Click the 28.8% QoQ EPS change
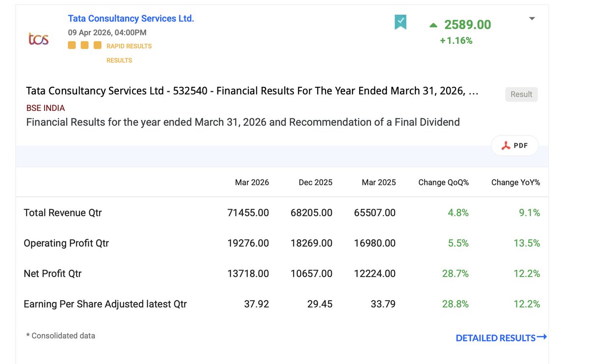The image size is (589, 364). pos(455,304)
